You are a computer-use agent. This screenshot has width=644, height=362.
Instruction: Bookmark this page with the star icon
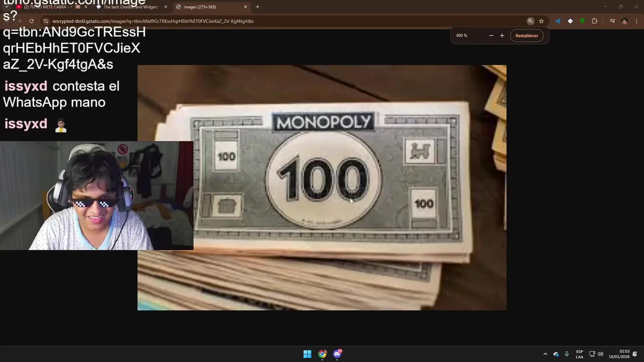(x=541, y=21)
